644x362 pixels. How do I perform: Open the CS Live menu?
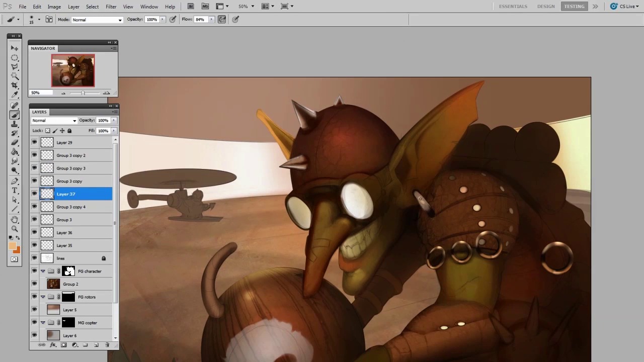pyautogui.click(x=624, y=6)
